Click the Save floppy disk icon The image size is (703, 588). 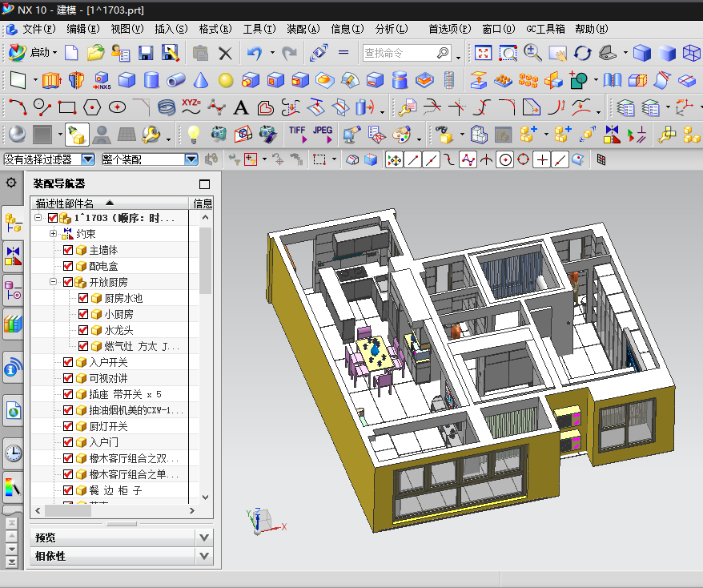[146, 54]
